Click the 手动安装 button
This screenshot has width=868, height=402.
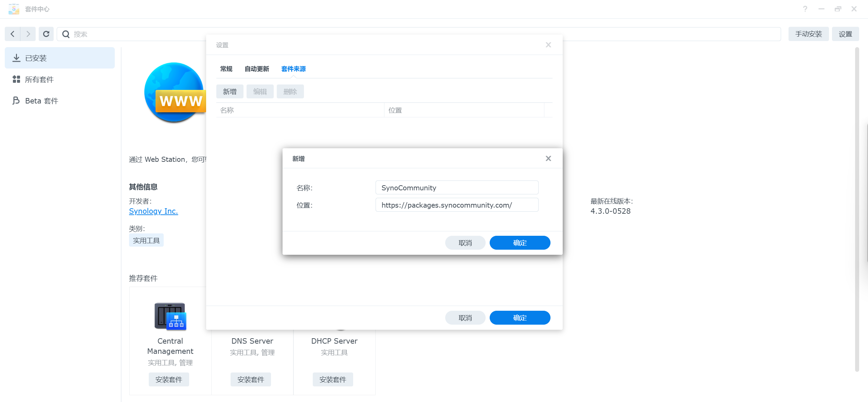click(x=808, y=34)
